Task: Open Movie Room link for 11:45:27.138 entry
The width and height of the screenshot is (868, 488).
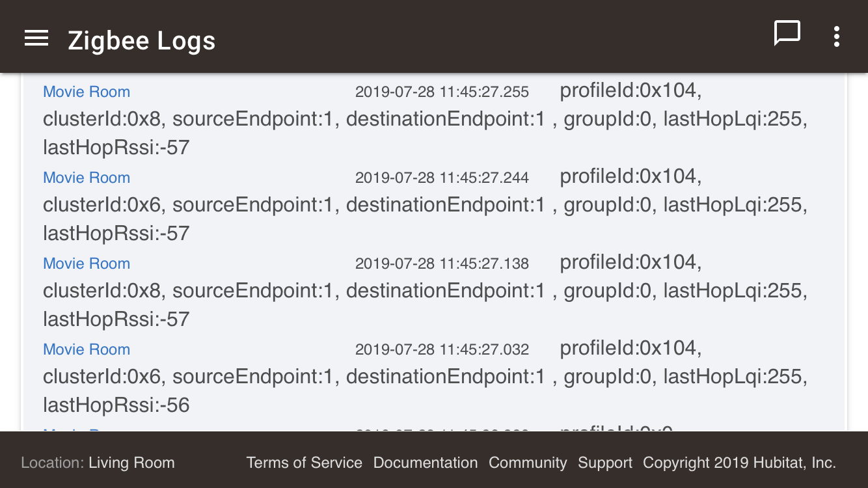Action: [87, 264]
